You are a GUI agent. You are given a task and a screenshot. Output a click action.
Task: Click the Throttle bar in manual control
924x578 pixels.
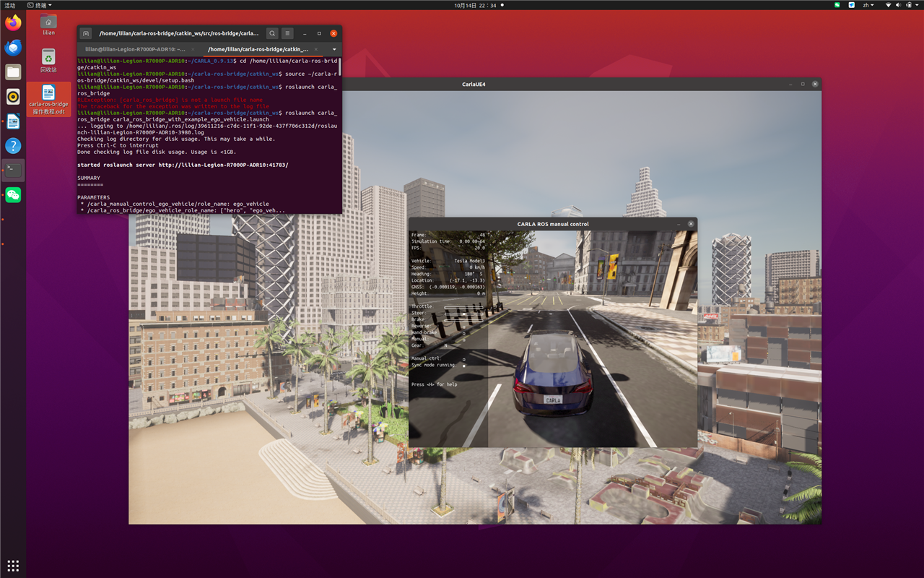pyautogui.click(x=464, y=308)
